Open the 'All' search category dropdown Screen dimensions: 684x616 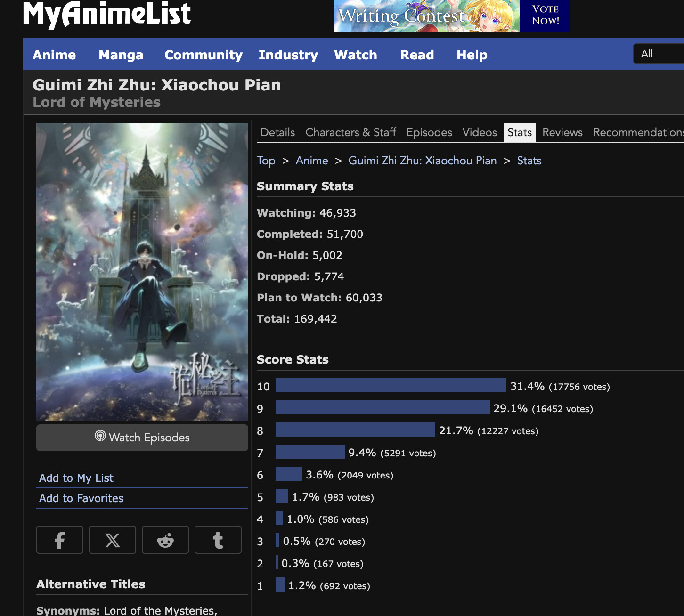659,54
